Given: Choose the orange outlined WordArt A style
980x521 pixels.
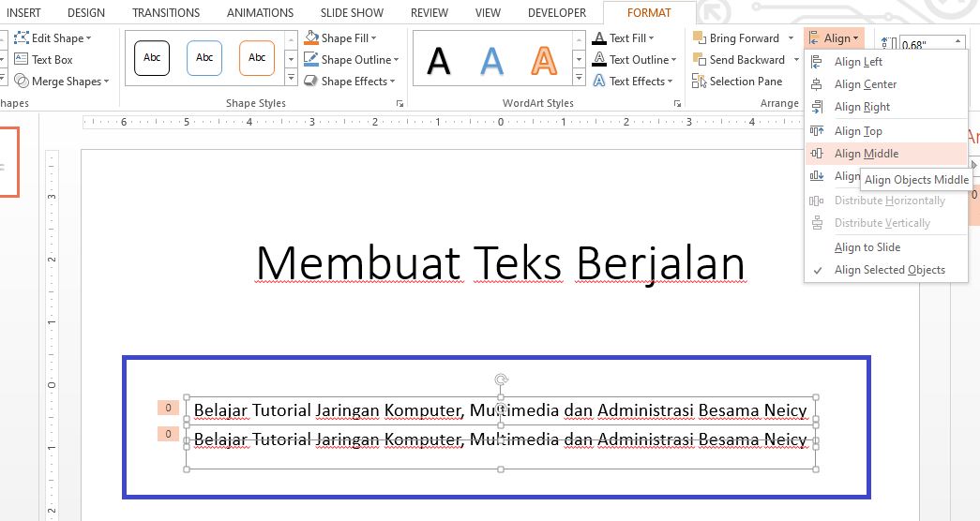Looking at the screenshot, I should pyautogui.click(x=544, y=61).
